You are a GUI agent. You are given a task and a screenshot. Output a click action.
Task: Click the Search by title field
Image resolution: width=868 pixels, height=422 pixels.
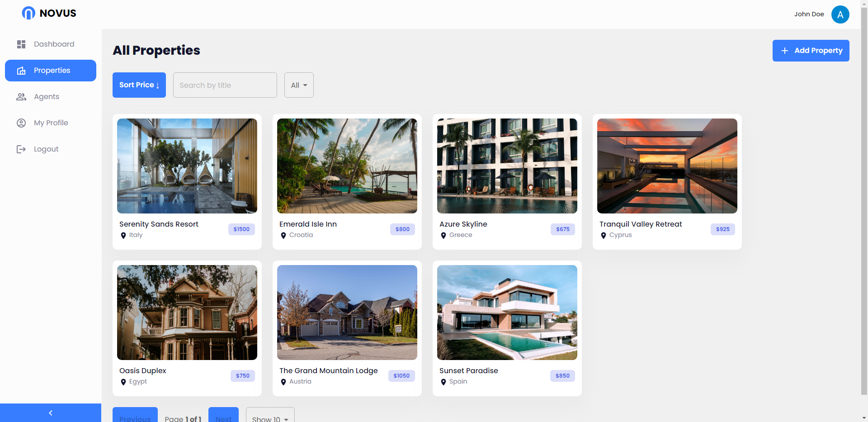(x=225, y=85)
